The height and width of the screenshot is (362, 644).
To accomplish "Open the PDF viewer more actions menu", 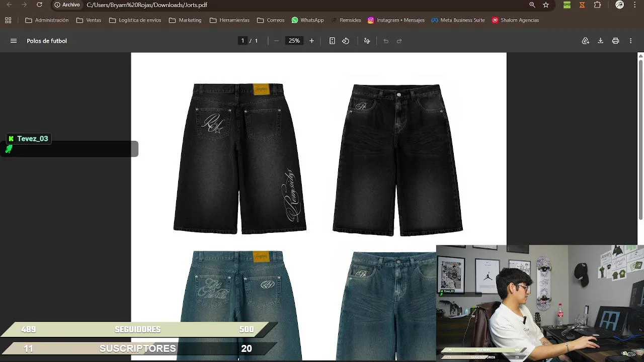I will (630, 41).
